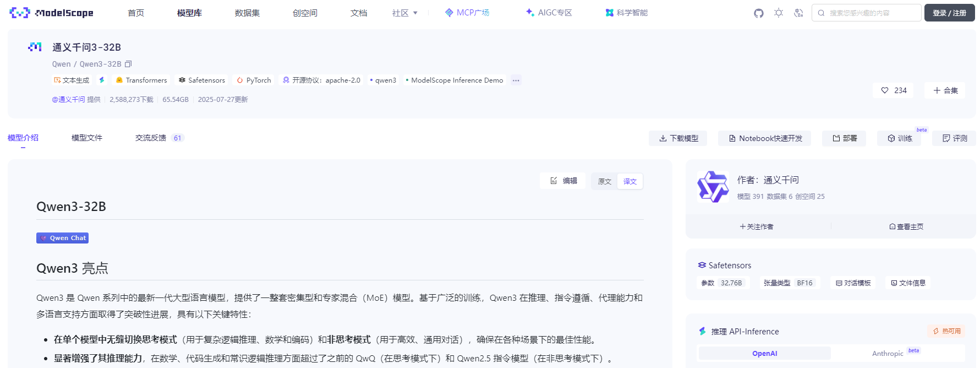The image size is (980, 368).
Task: Click 开源协议 apache-2.0 tag
Action: pyautogui.click(x=321, y=80)
